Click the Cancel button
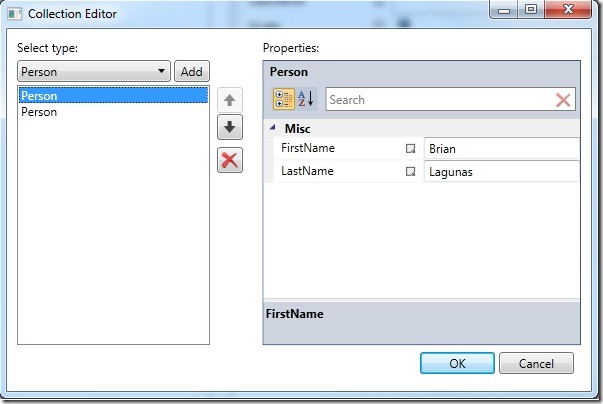Image resolution: width=603 pixels, height=404 pixels. (536, 363)
